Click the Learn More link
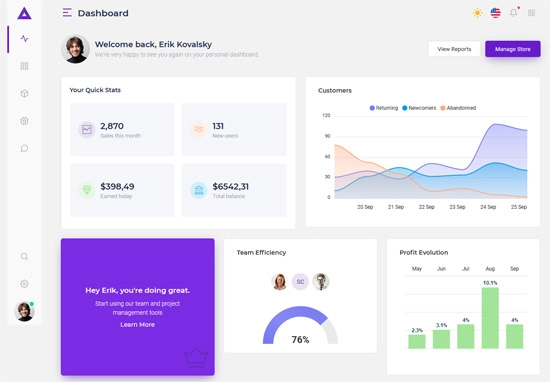Screen dimensions: 550x382 coord(138,325)
